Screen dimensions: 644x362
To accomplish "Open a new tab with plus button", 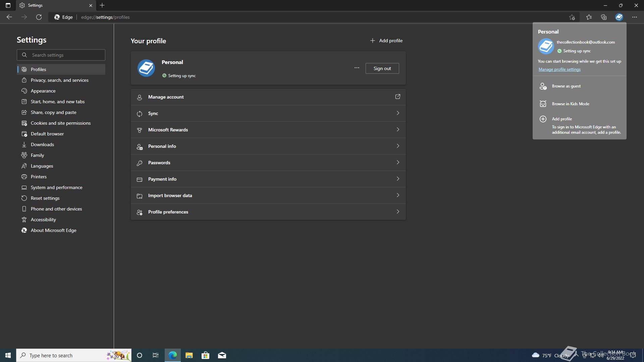I will [x=102, y=5].
